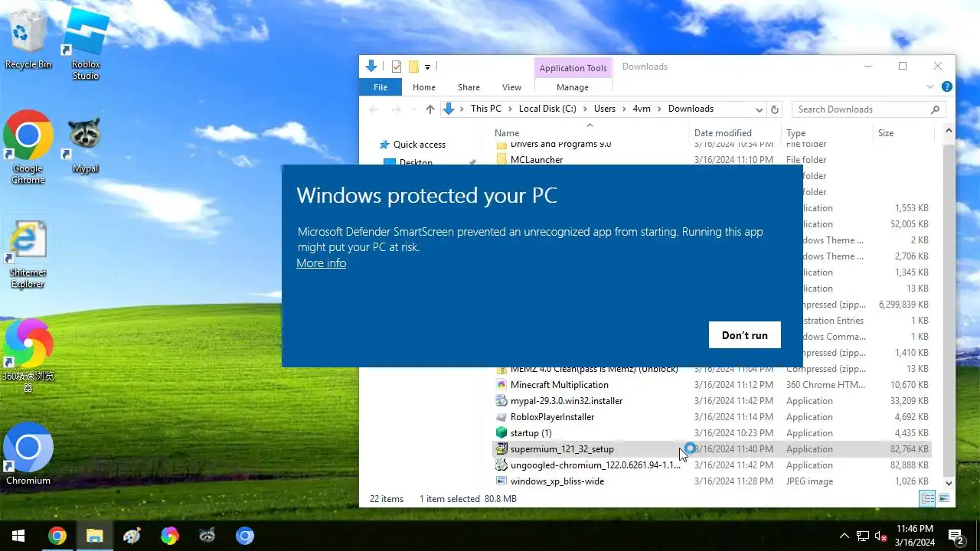Select the windows_xp_bliss-wide image

pyautogui.click(x=557, y=481)
